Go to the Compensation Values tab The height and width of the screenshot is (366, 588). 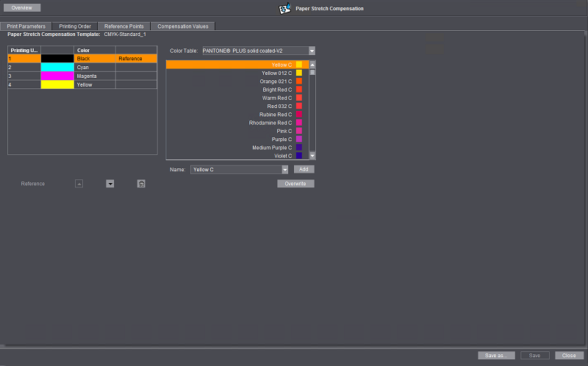[x=182, y=26]
